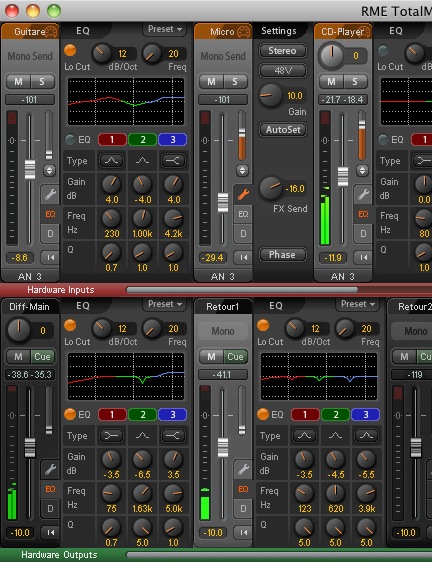Select Guitare EQ band 3 blue tab

[x=172, y=139]
